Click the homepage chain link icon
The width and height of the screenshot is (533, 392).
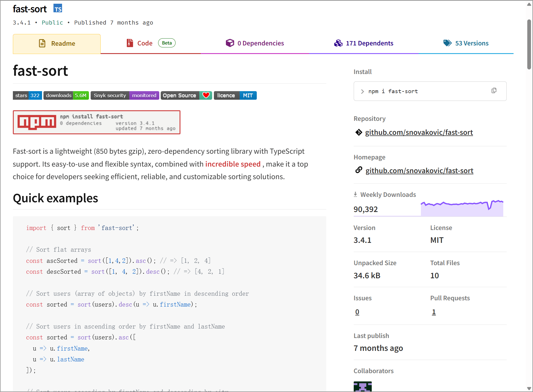tap(359, 170)
